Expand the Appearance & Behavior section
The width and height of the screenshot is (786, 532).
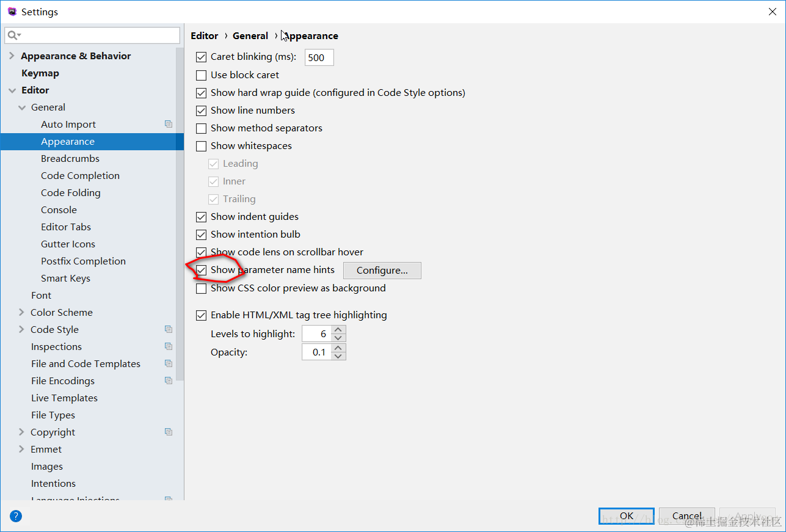[x=12, y=56]
